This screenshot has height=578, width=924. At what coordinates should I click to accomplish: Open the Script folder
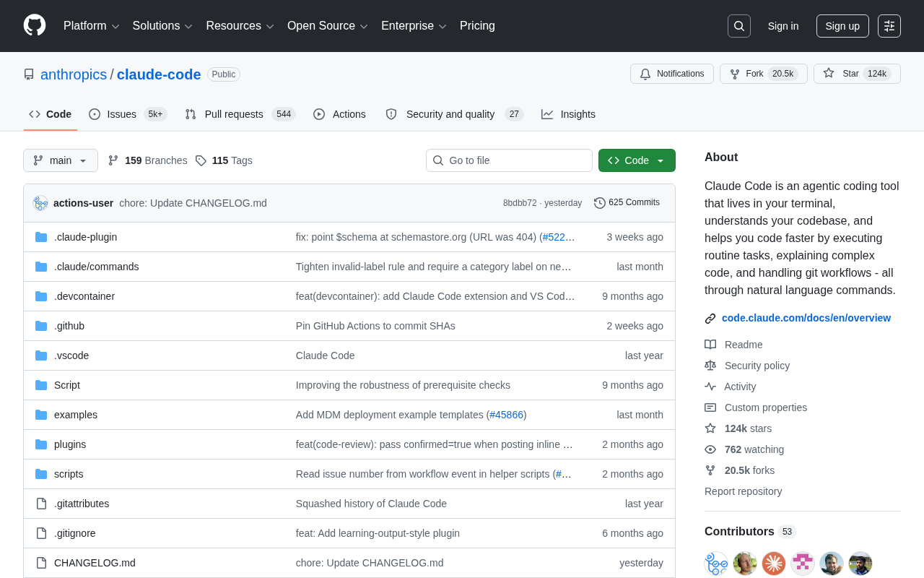[x=67, y=385]
